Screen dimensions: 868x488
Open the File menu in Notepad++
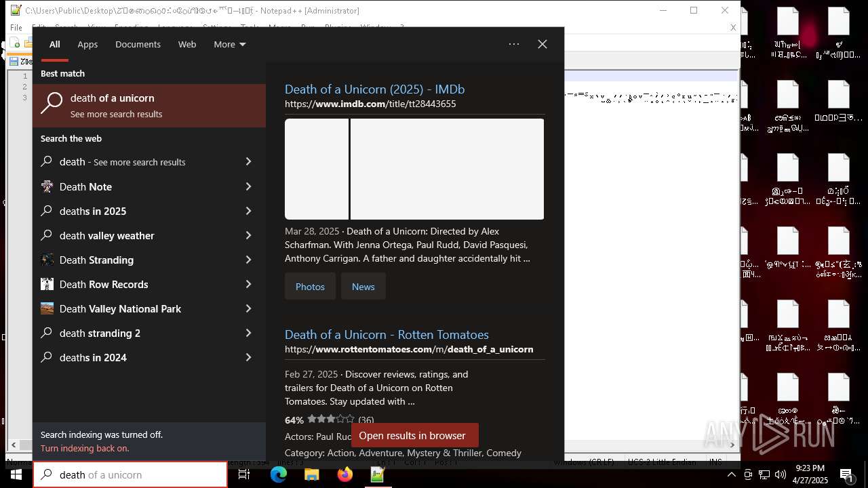tap(16, 28)
